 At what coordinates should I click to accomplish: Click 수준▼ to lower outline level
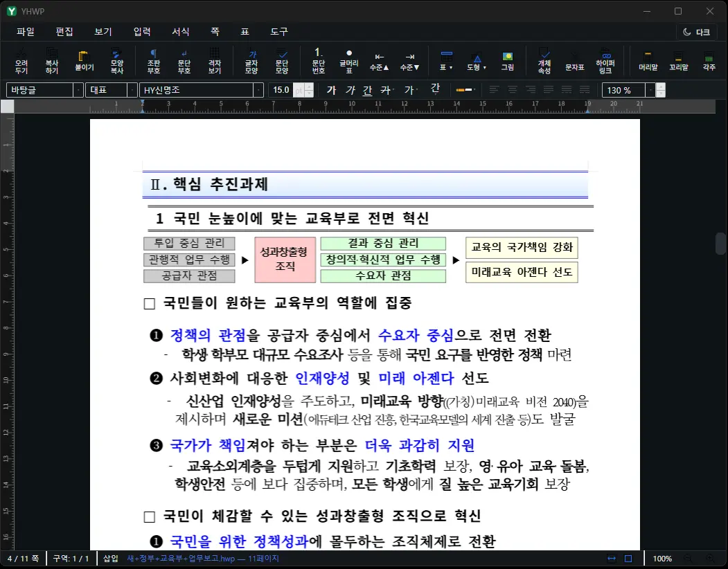[x=410, y=62]
